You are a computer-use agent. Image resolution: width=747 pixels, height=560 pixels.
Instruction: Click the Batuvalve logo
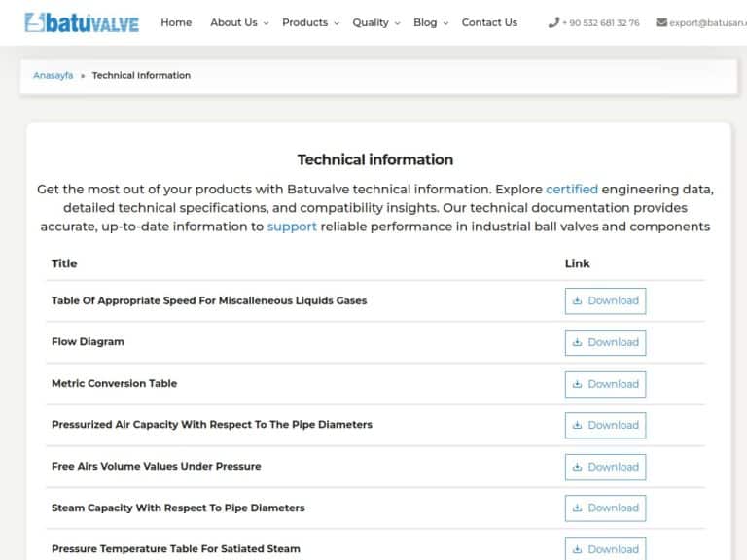click(82, 22)
